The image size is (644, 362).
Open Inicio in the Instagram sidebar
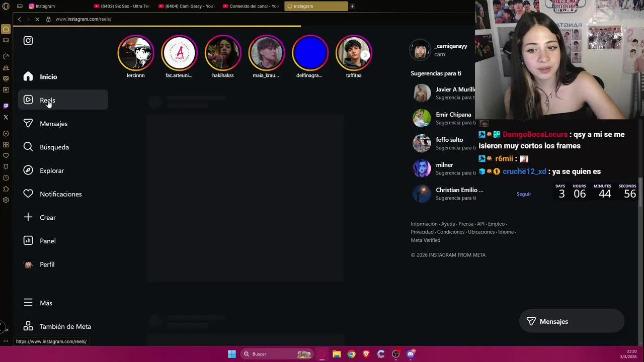[63, 76]
